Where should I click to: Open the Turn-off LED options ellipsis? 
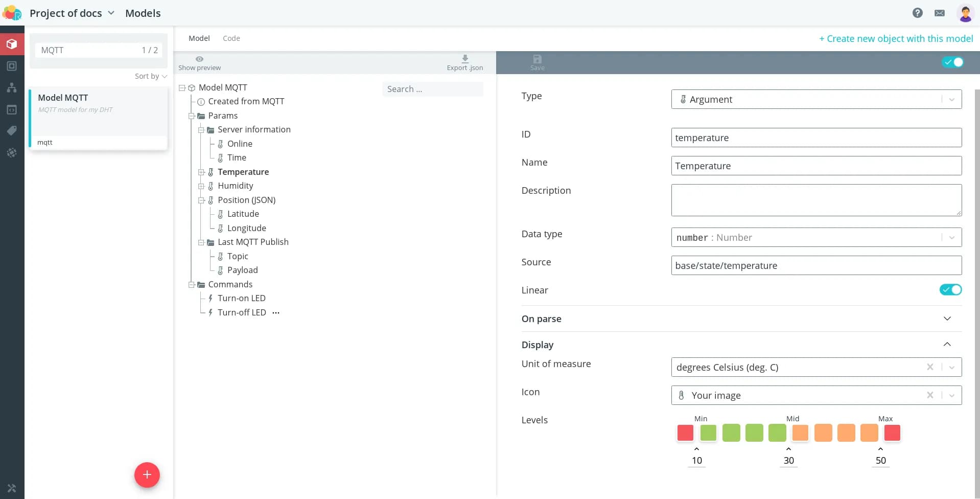(276, 312)
